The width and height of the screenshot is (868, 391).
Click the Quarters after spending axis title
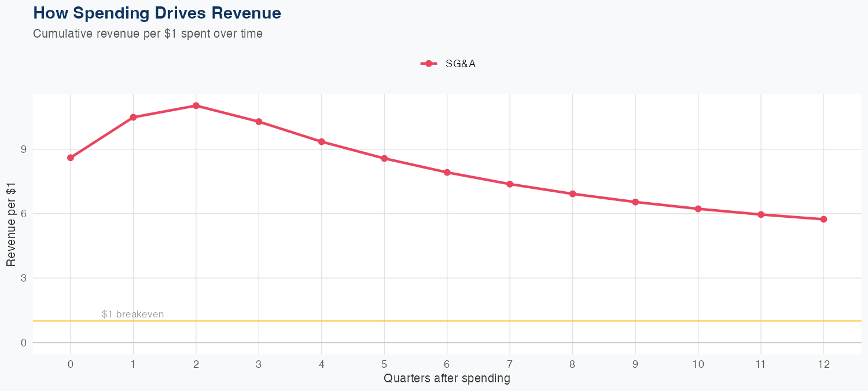tap(447, 379)
